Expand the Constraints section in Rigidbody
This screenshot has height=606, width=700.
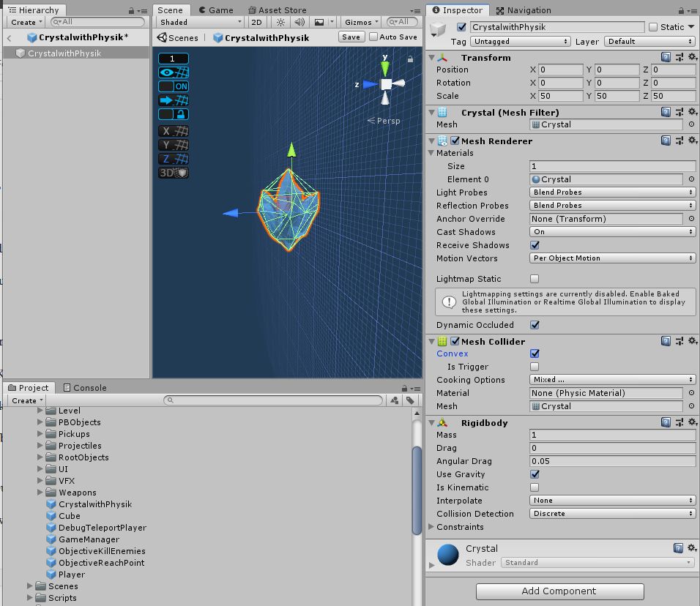tap(431, 527)
